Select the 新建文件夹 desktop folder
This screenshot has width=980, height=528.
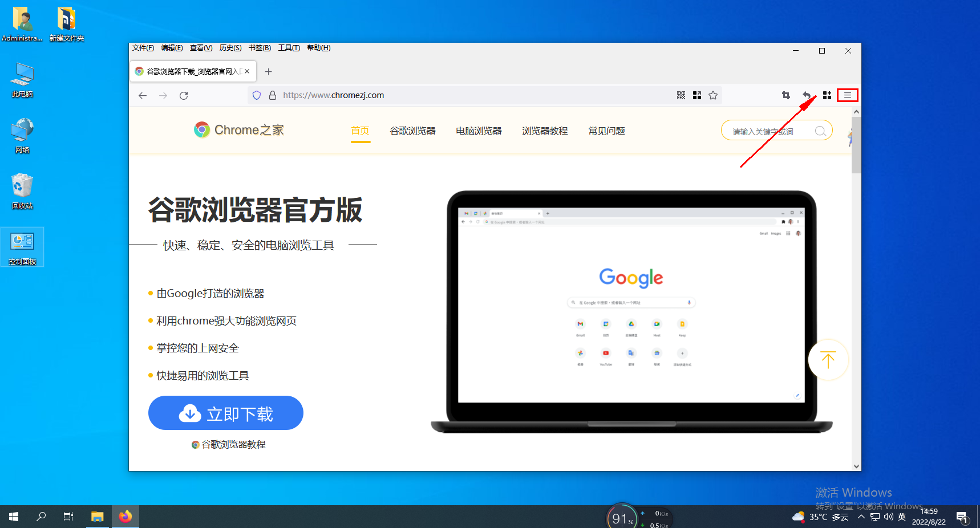pos(67,24)
